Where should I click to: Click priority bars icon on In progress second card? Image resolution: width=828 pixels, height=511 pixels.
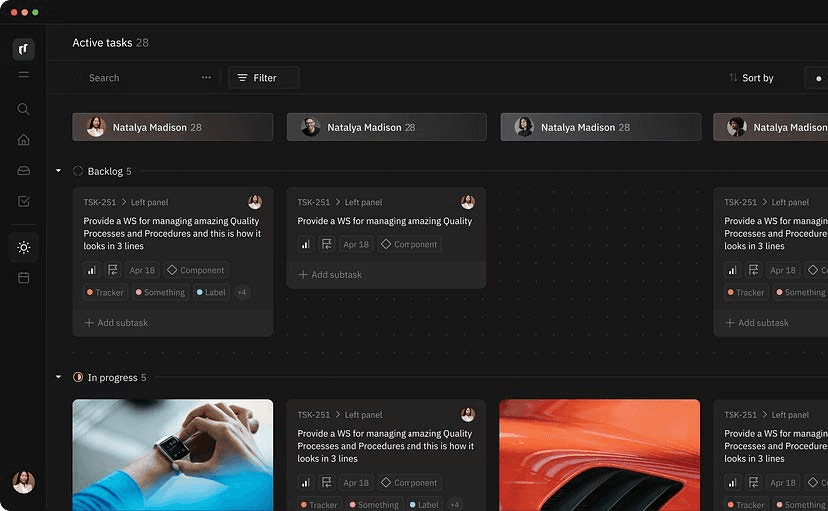click(x=305, y=482)
